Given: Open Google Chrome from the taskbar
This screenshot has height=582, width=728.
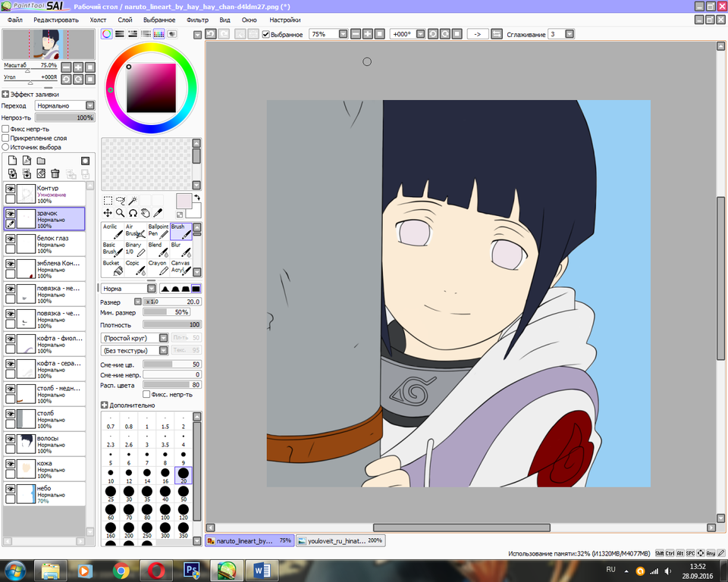Looking at the screenshot, I should pyautogui.click(x=121, y=571).
